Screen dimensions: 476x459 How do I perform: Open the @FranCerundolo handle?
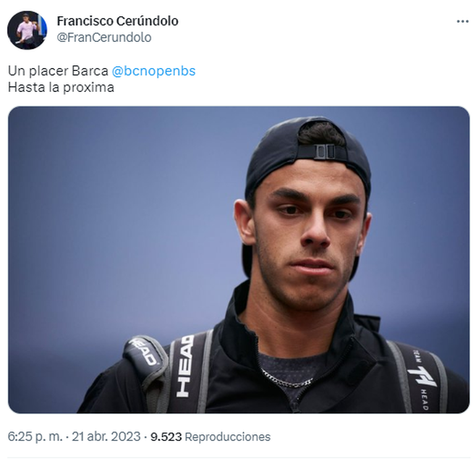[x=104, y=37]
